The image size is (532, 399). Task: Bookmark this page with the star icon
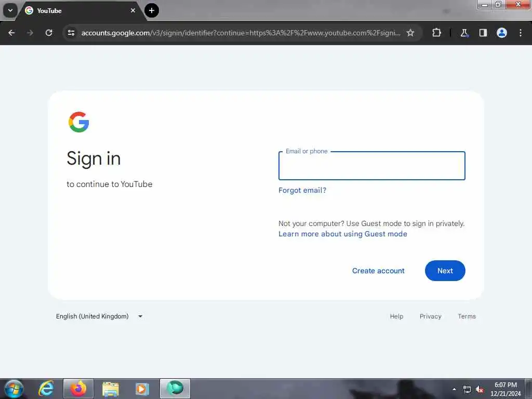410,33
